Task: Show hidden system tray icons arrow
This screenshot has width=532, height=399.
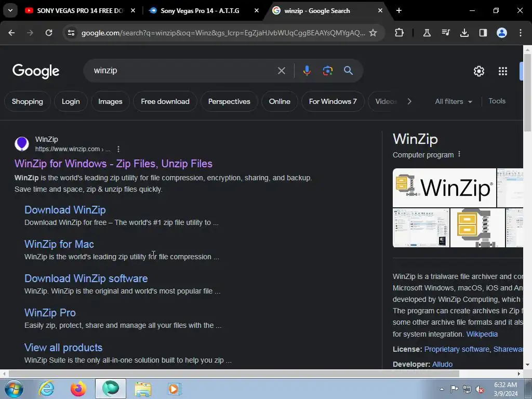Action: [x=442, y=389]
